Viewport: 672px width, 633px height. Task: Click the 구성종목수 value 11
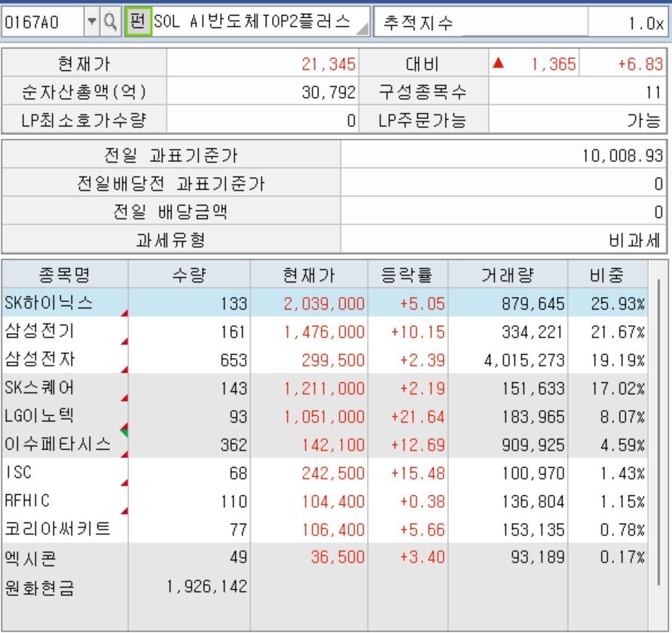tap(654, 92)
